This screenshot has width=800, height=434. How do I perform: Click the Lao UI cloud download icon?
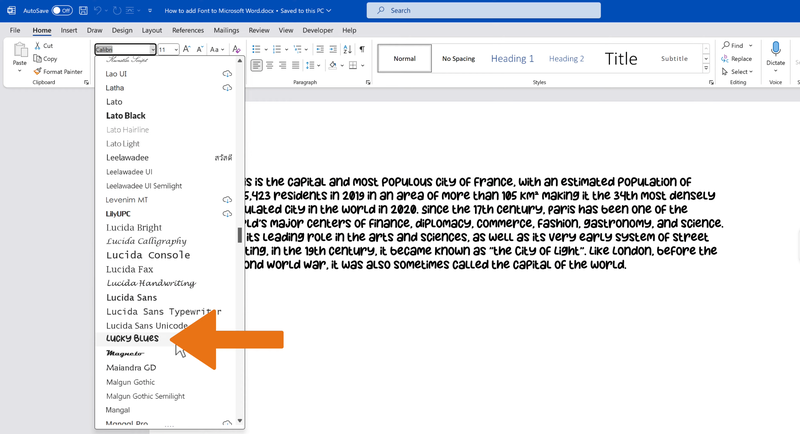227,74
